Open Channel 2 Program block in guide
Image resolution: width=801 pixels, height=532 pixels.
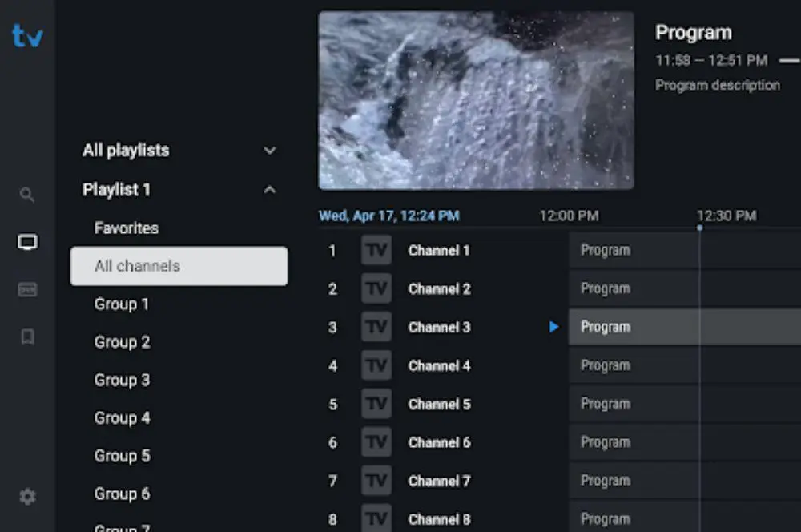click(x=685, y=288)
